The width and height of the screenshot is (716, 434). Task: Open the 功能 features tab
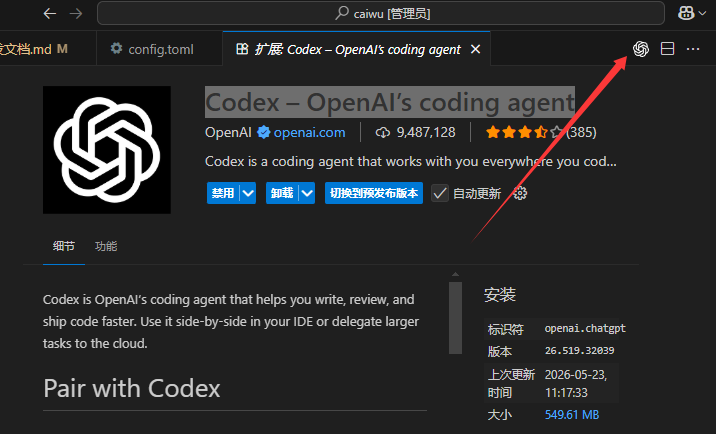pos(106,246)
